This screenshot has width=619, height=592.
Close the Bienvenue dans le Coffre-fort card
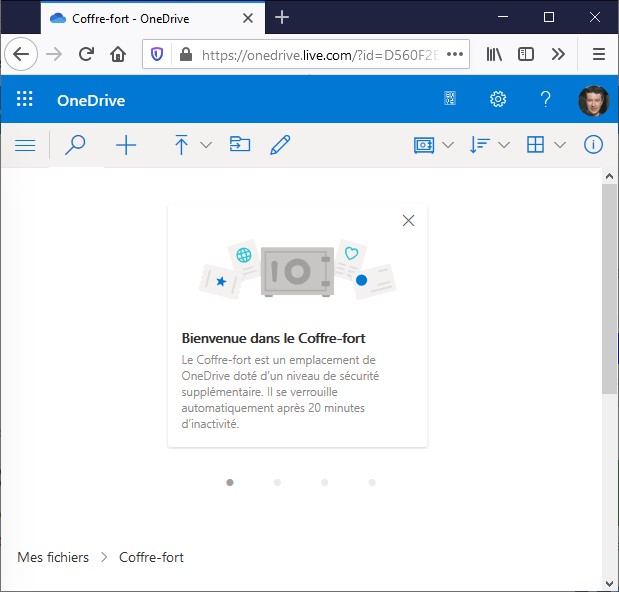coord(408,221)
